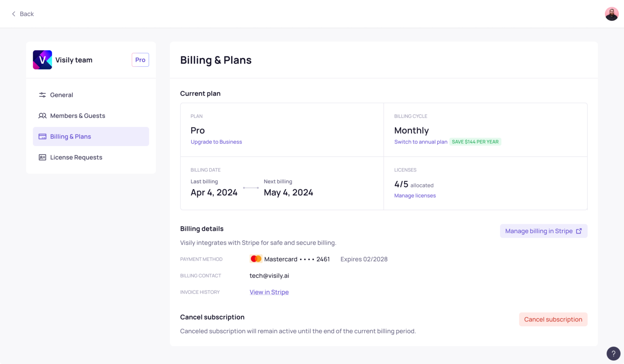Click Upgrade to Business
The image size is (624, 364).
tap(216, 142)
